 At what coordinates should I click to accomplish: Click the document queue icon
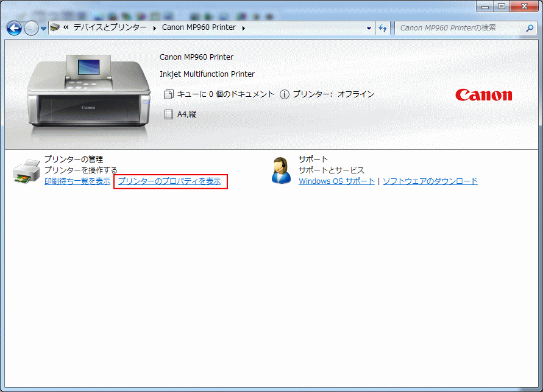pyautogui.click(x=169, y=94)
